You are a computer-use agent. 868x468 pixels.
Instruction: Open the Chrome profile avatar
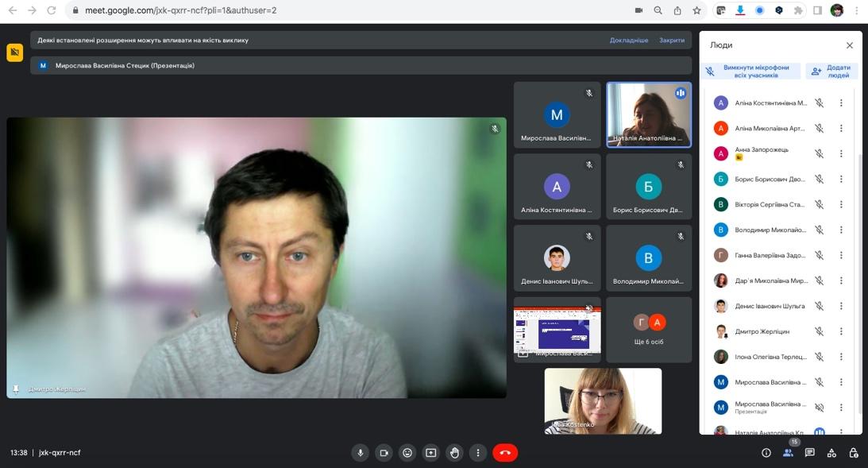pos(837,10)
